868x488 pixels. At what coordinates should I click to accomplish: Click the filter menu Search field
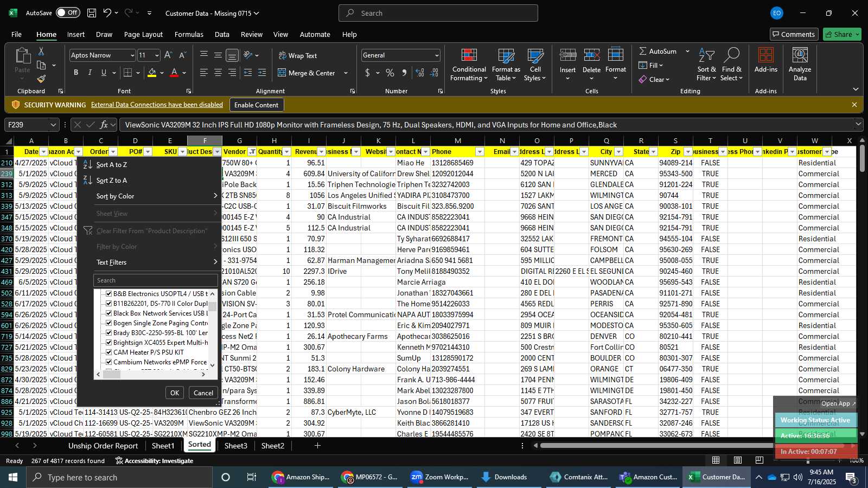[x=156, y=280]
